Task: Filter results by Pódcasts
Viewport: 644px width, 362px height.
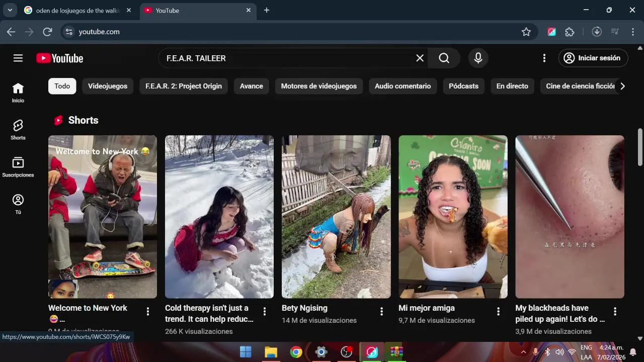Action: 464,86
